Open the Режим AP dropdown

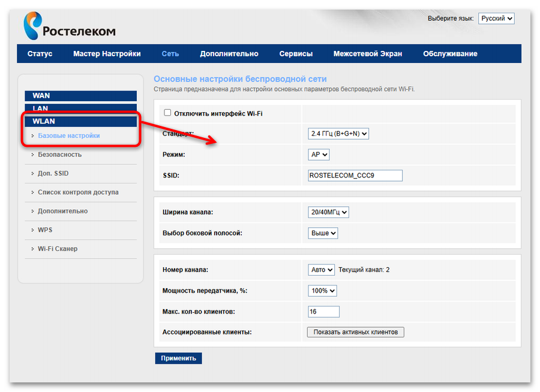coord(319,155)
